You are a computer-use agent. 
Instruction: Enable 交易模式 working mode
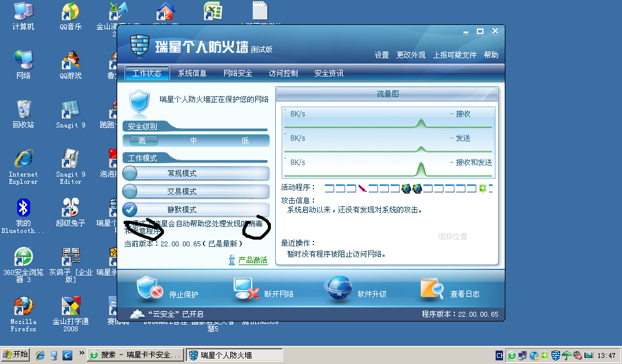[x=196, y=192]
